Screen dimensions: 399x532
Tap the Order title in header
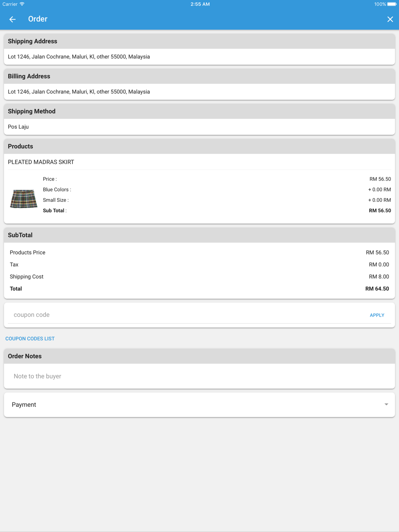point(38,19)
